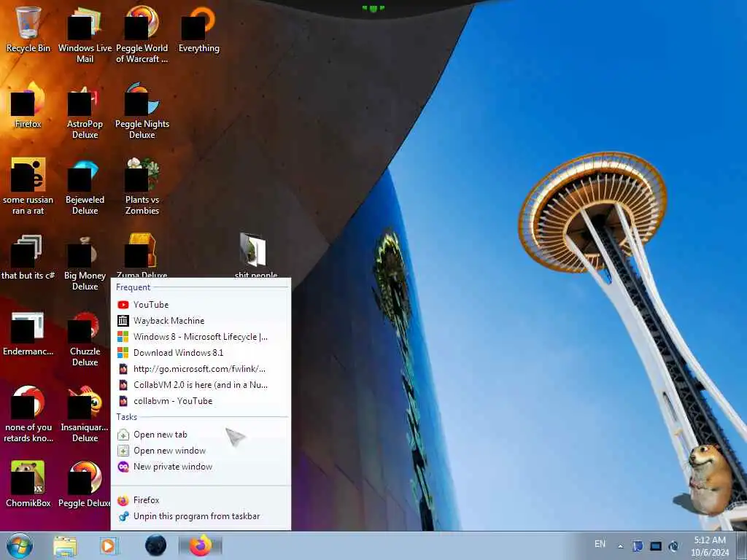This screenshot has height=560, width=747.
Task: Click the dark globe taskbar icon
Action: (156, 545)
